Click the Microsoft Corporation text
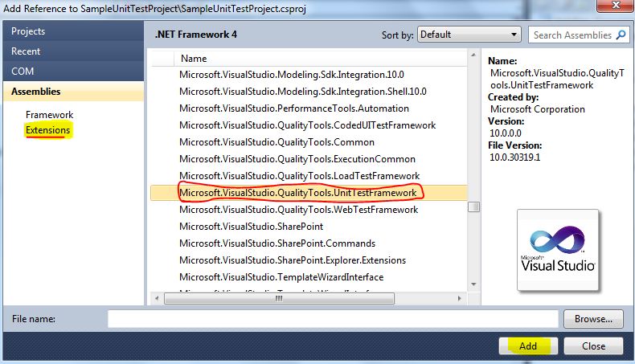The width and height of the screenshot is (635, 364). coord(538,109)
